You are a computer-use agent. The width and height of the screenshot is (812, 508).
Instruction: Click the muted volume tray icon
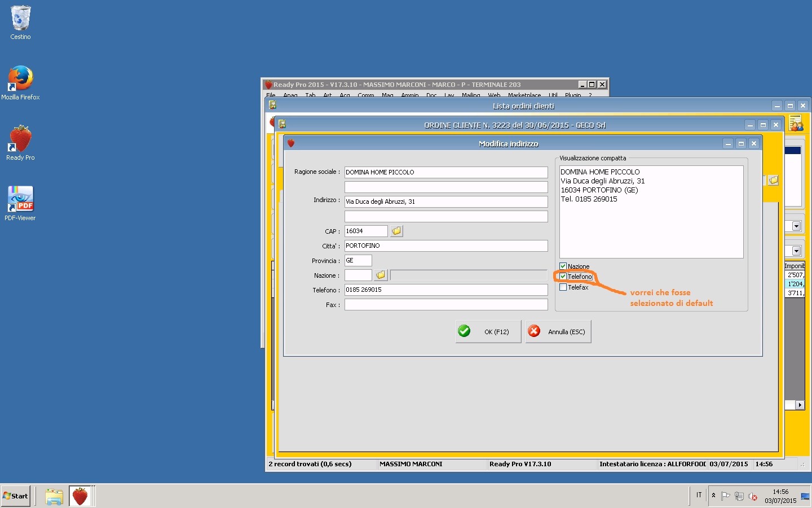click(752, 496)
